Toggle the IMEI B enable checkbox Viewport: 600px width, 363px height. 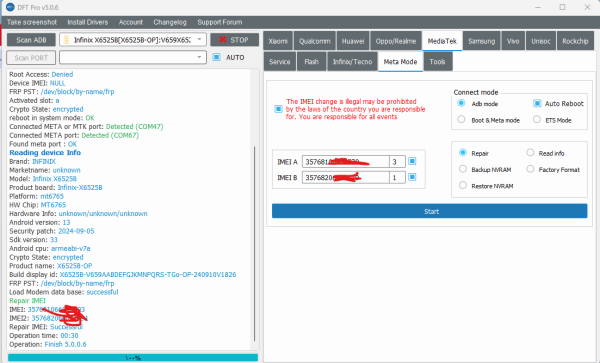[x=412, y=177]
